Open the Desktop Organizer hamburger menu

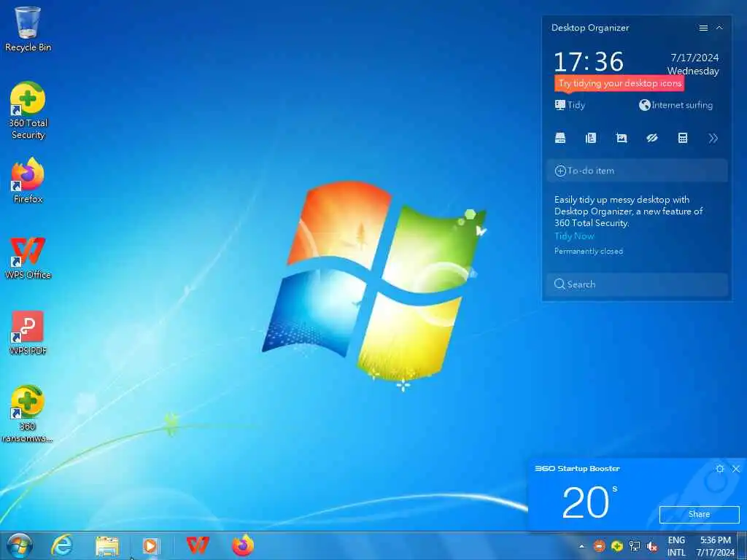click(703, 28)
